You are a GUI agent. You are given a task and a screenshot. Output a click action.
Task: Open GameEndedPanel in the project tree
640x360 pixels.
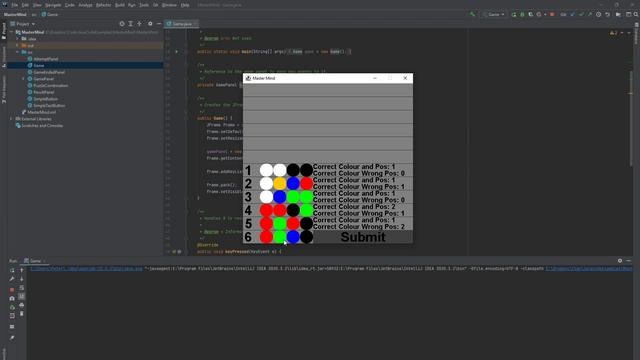pos(49,72)
